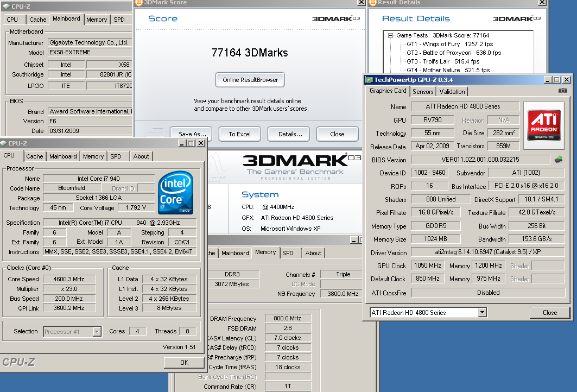The image size is (577, 392).
Task: Collapse the Game Tests tree node
Action: (x=390, y=36)
